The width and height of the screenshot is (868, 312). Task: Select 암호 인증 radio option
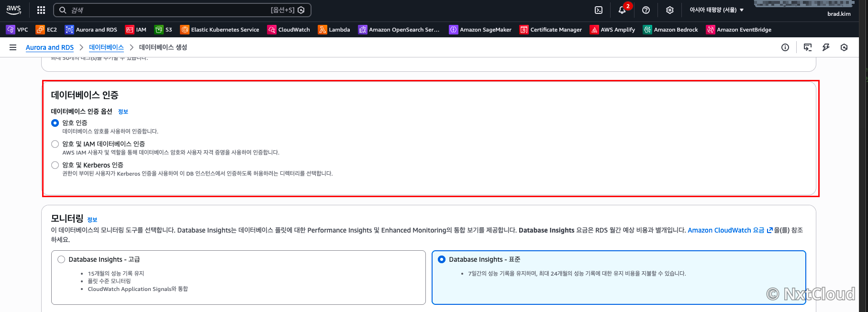(x=55, y=123)
